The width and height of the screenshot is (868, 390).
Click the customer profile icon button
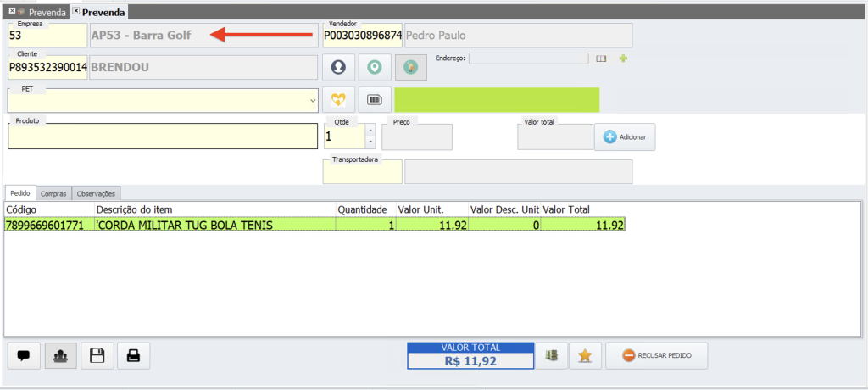(339, 66)
